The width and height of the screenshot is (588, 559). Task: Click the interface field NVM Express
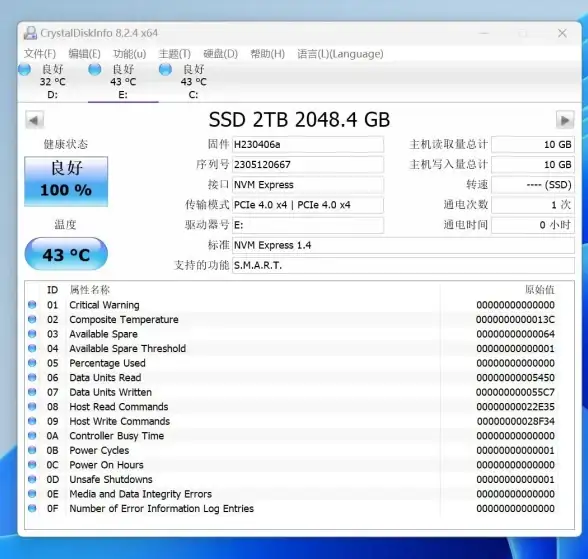(308, 185)
